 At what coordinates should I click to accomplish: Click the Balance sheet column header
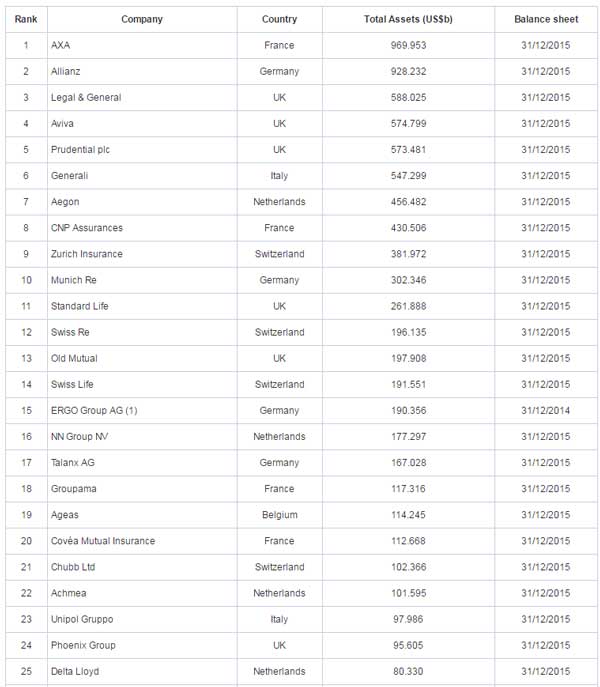coord(546,19)
